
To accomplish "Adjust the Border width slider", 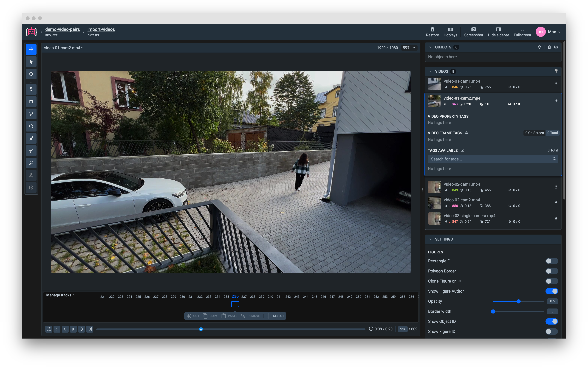I will point(518,311).
